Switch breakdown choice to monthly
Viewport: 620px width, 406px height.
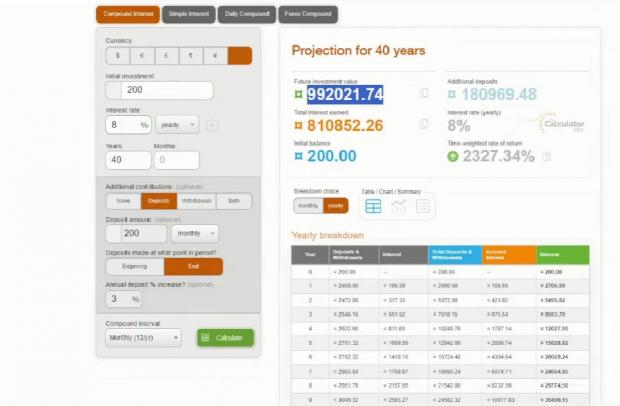coord(307,206)
